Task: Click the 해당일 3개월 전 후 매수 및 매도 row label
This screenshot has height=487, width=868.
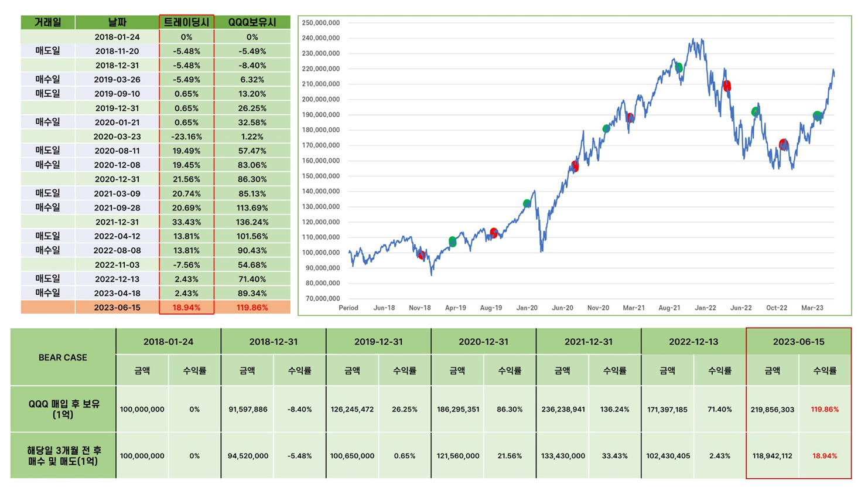Action: coord(64,455)
